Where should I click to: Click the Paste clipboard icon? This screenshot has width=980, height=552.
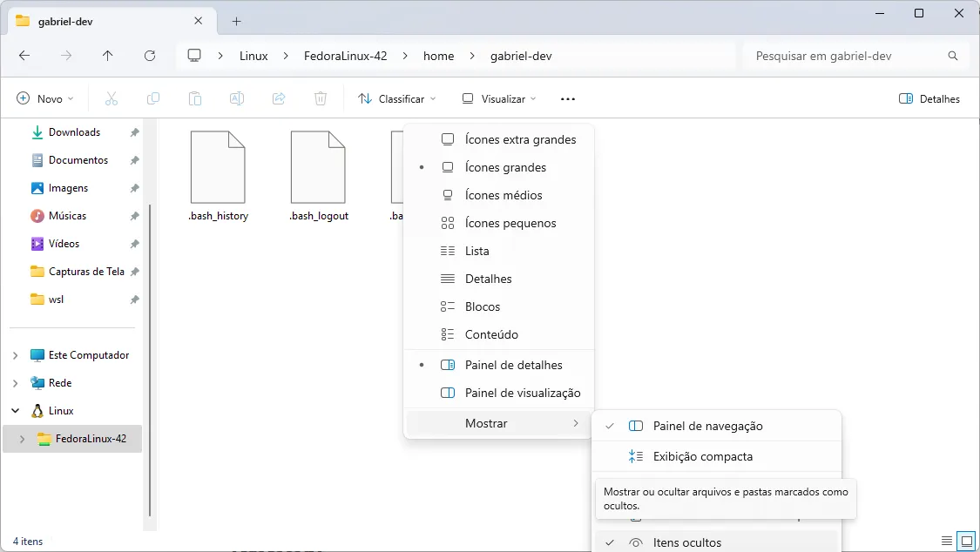click(x=195, y=98)
